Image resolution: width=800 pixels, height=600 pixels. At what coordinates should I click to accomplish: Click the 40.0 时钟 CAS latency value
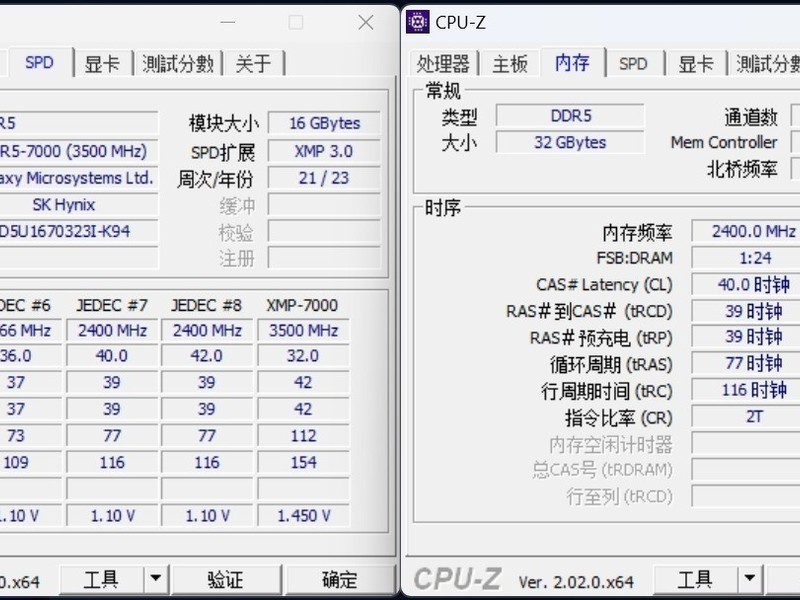click(746, 284)
